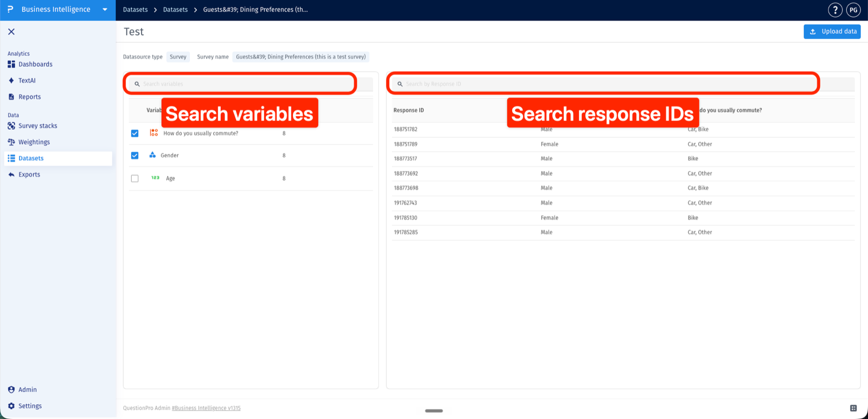The height and width of the screenshot is (419, 868).
Task: Click the Exports arrow icon
Action: point(11,174)
